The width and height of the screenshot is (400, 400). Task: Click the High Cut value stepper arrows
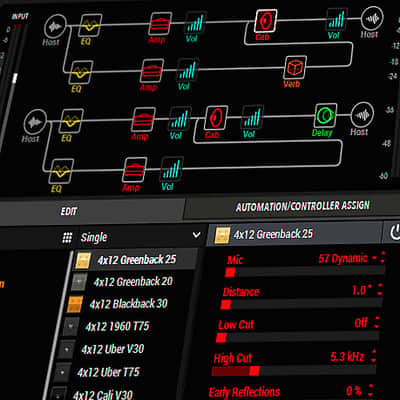click(374, 356)
